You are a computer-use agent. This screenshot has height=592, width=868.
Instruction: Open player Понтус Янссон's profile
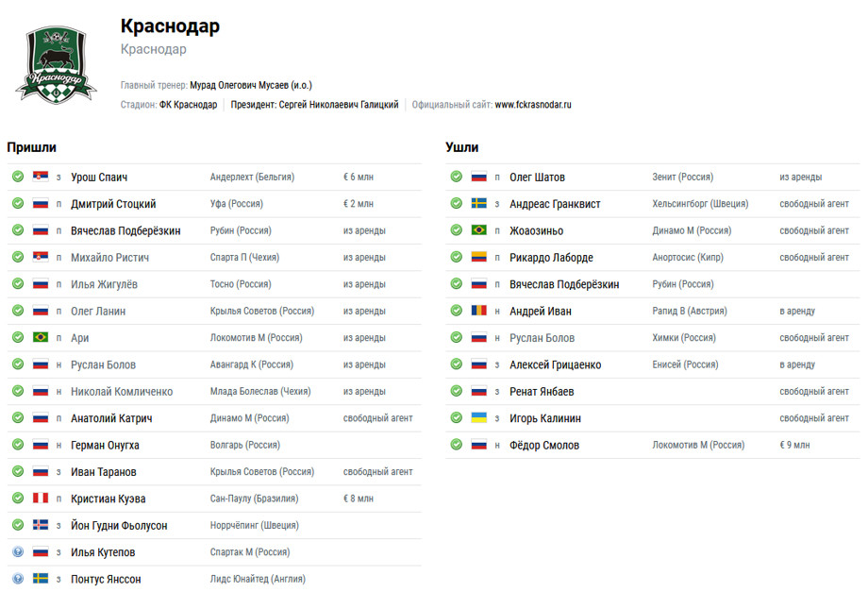[x=106, y=579]
